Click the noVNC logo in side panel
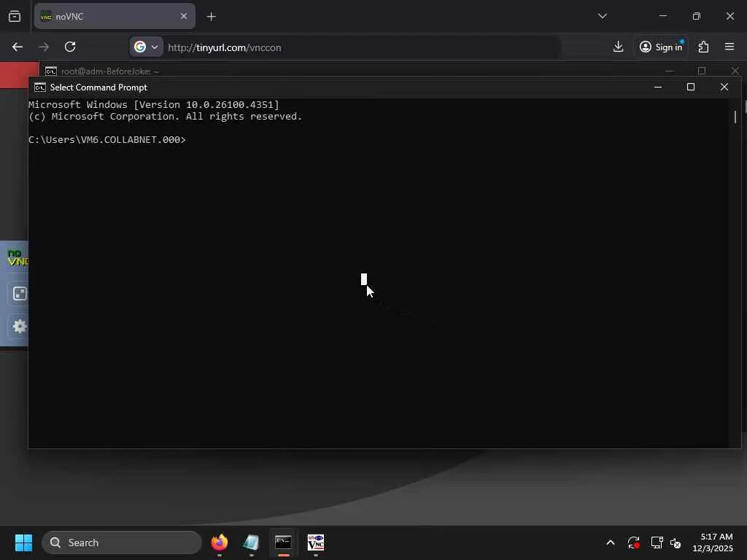 [x=18, y=257]
